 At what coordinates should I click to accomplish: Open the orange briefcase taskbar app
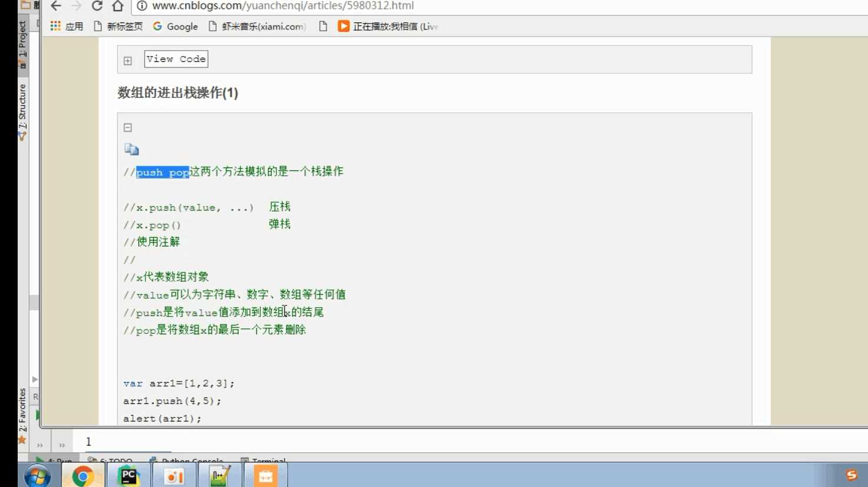click(x=265, y=476)
